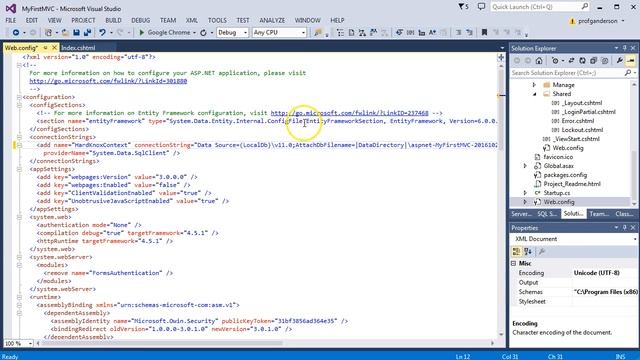Start debugging with green play icon
The image size is (640, 360).
(x=141, y=32)
